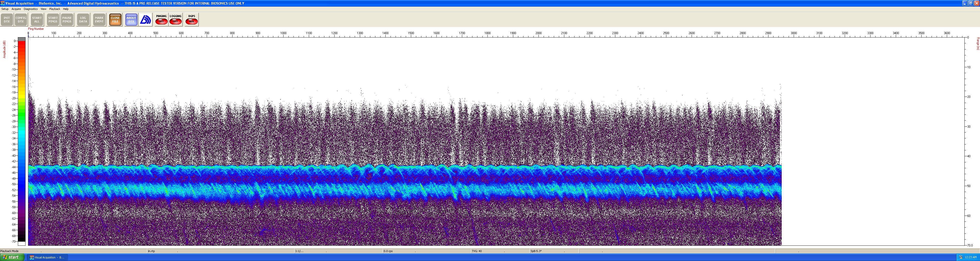Click the -70 amplitude scale value
The height and width of the screenshot is (261, 980).
tap(13, 242)
